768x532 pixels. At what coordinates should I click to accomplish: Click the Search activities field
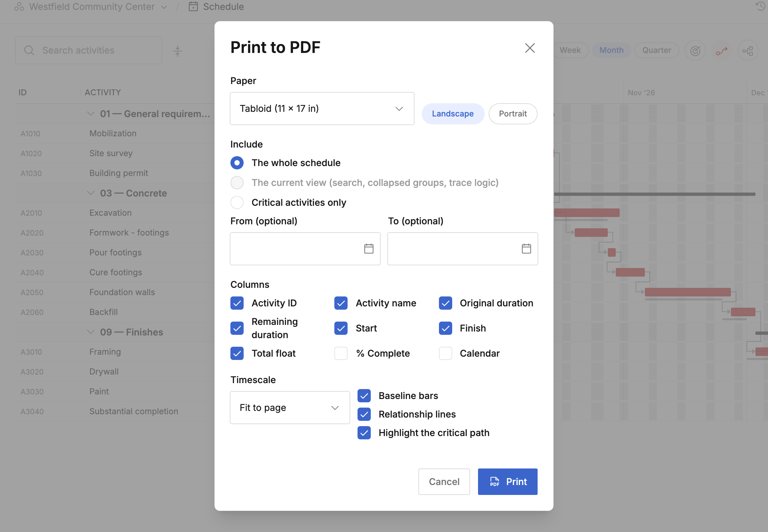pyautogui.click(x=89, y=50)
